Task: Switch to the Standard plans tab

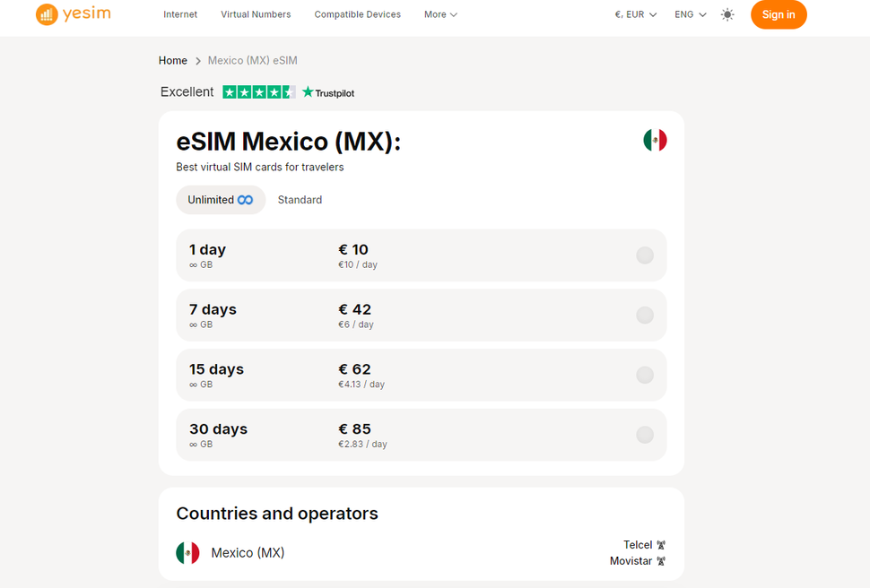Action: pyautogui.click(x=300, y=199)
